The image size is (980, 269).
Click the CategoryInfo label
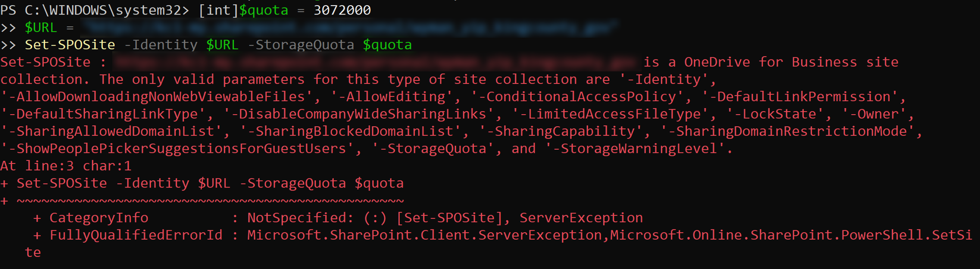99,218
